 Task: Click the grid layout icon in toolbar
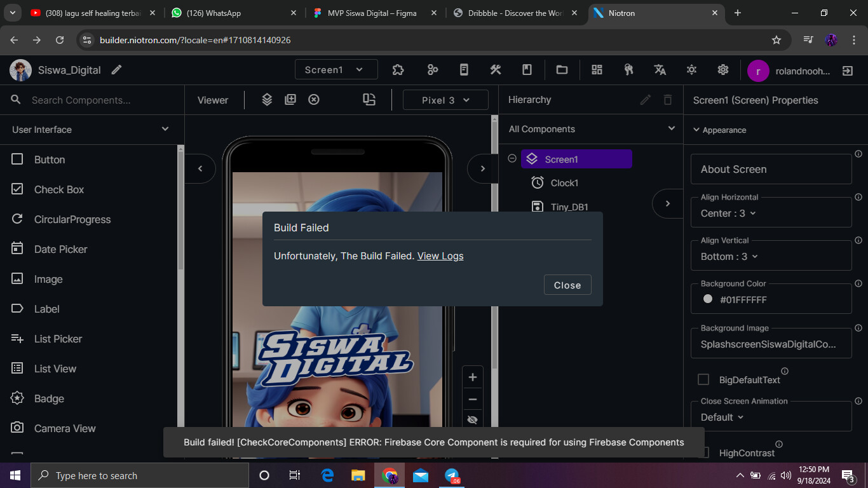tap(597, 70)
